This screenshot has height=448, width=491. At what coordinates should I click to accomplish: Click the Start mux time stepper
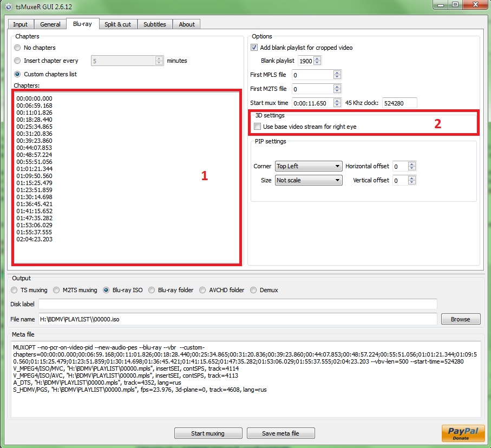(x=337, y=103)
